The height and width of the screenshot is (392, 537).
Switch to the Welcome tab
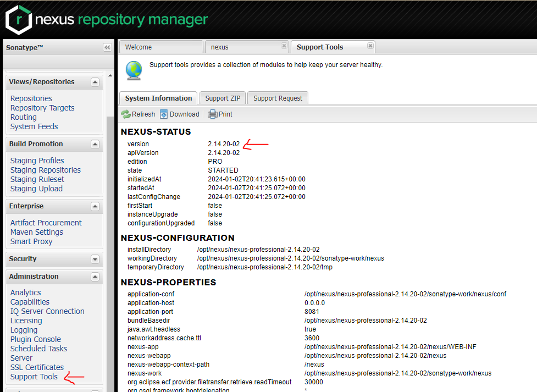(139, 47)
